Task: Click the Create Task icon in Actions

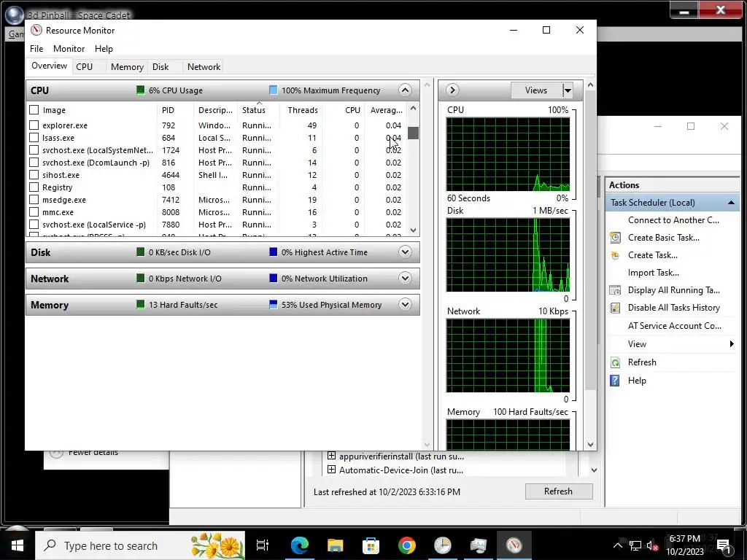Action: coord(615,255)
